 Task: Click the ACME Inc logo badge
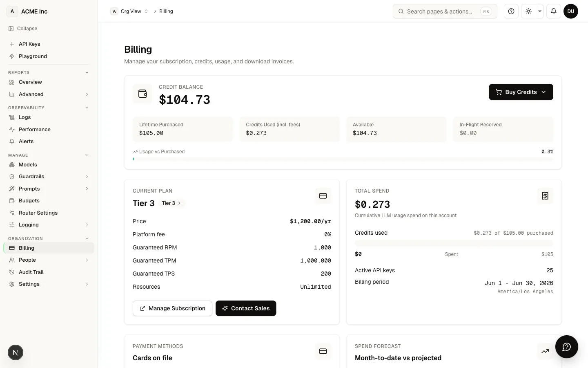pyautogui.click(x=12, y=11)
